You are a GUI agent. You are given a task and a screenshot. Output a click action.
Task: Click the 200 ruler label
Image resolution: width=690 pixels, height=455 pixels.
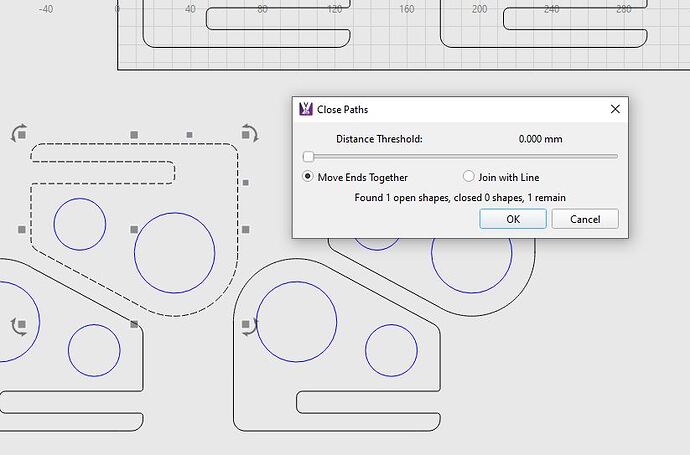point(479,9)
